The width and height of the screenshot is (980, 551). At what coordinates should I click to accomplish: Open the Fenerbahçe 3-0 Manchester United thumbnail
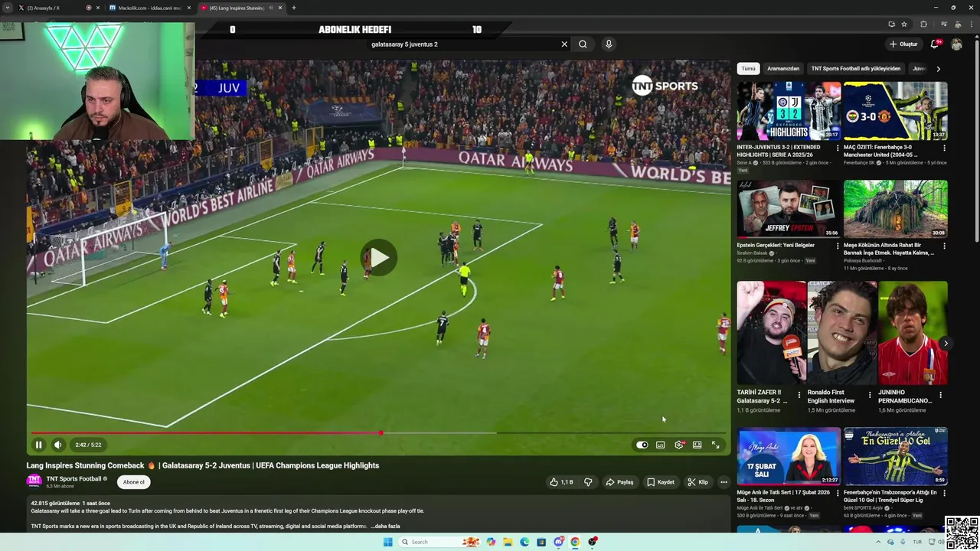click(x=896, y=111)
